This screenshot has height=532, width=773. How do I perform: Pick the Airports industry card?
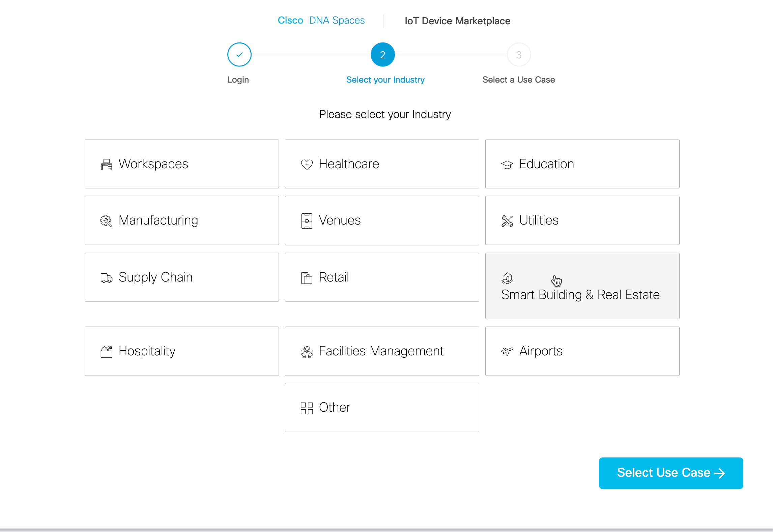[582, 351]
